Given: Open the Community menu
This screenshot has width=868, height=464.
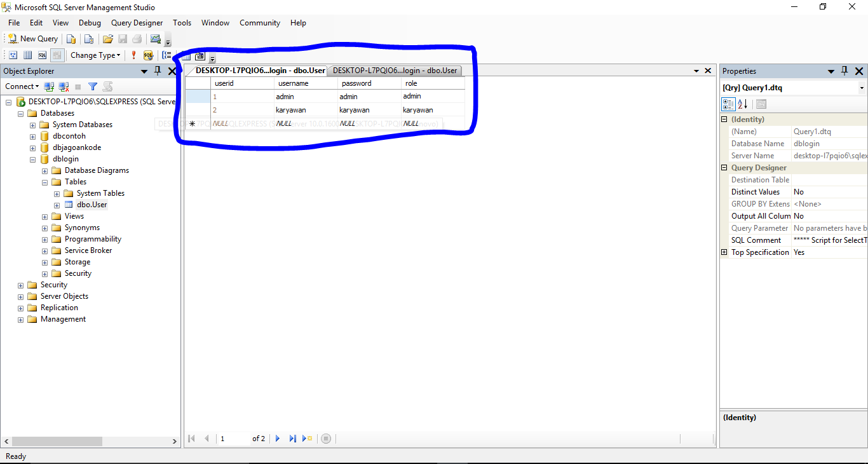Looking at the screenshot, I should coord(260,23).
